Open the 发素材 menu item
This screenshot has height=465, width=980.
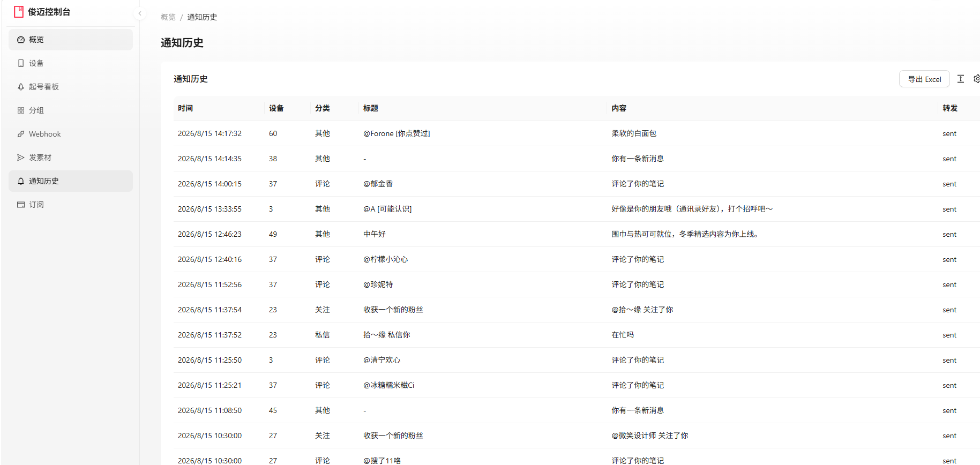coord(71,157)
